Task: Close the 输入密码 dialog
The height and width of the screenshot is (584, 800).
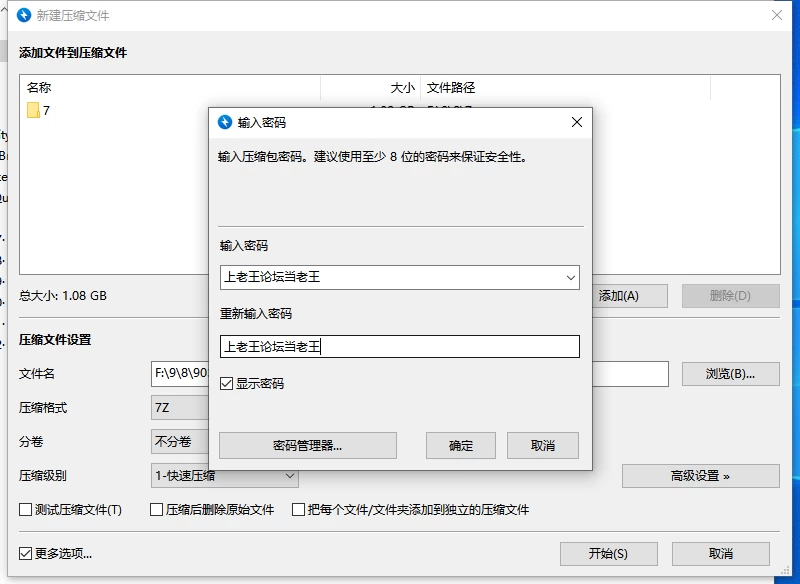Action: [x=577, y=122]
